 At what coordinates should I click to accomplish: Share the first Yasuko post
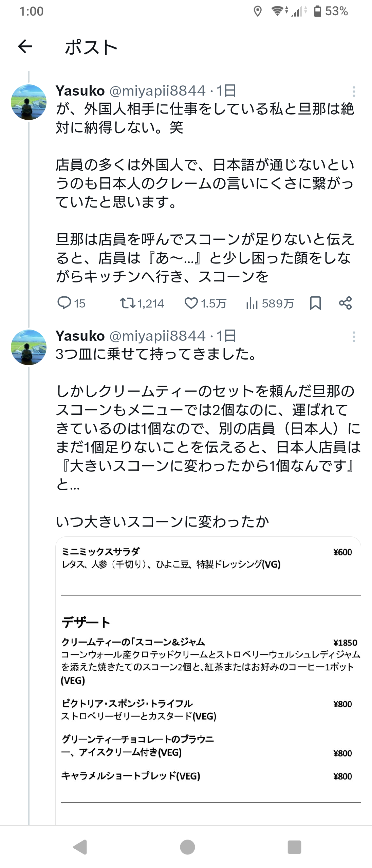point(345,303)
